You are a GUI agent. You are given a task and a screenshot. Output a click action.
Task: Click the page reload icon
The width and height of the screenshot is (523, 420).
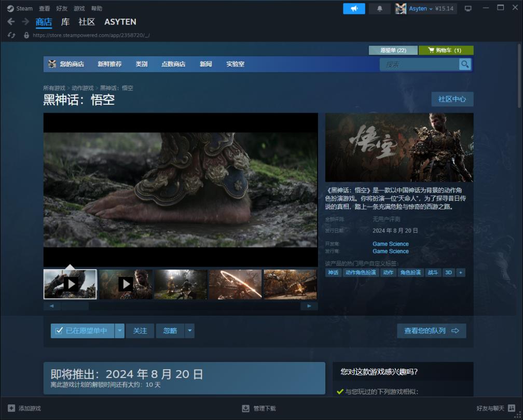click(x=11, y=35)
